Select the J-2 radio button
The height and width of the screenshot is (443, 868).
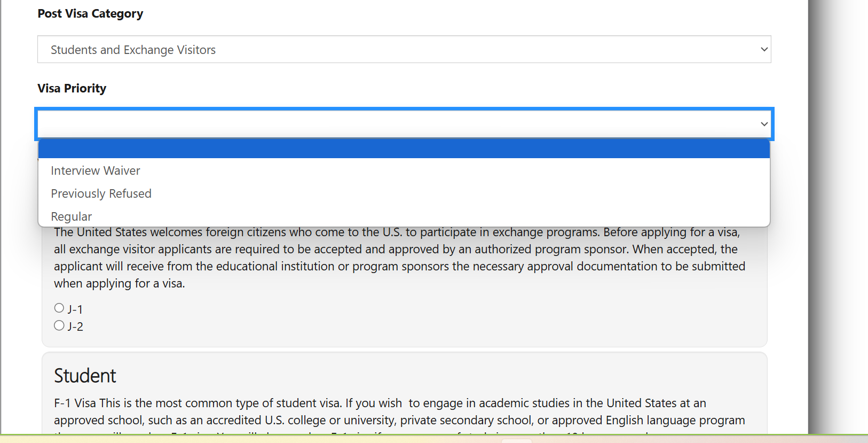coord(59,325)
